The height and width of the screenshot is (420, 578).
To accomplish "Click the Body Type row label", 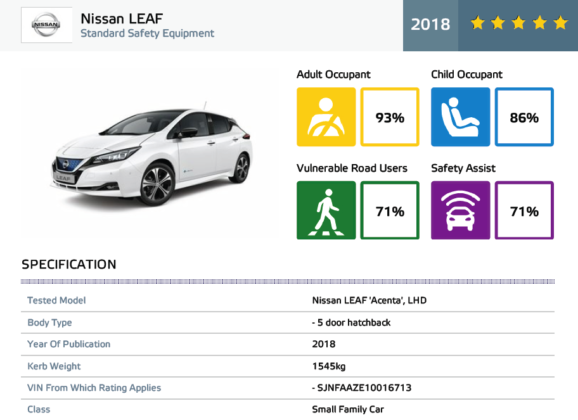I will tap(49, 323).
